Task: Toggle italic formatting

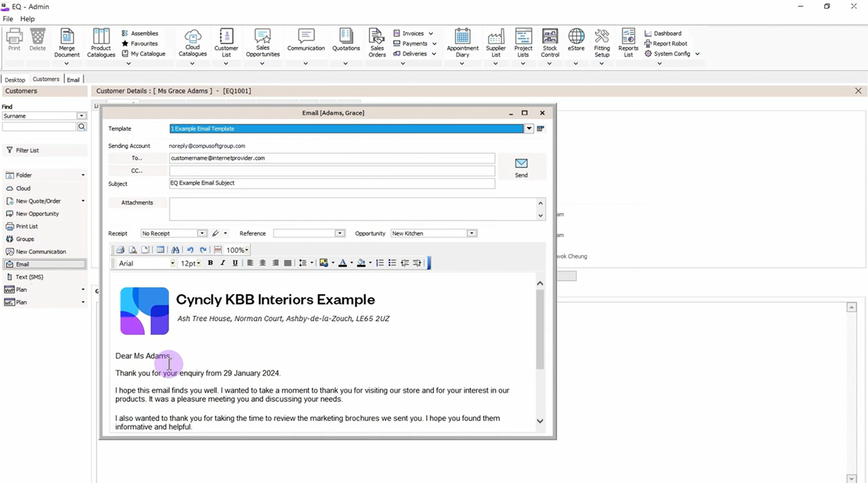Action: pyautogui.click(x=223, y=263)
